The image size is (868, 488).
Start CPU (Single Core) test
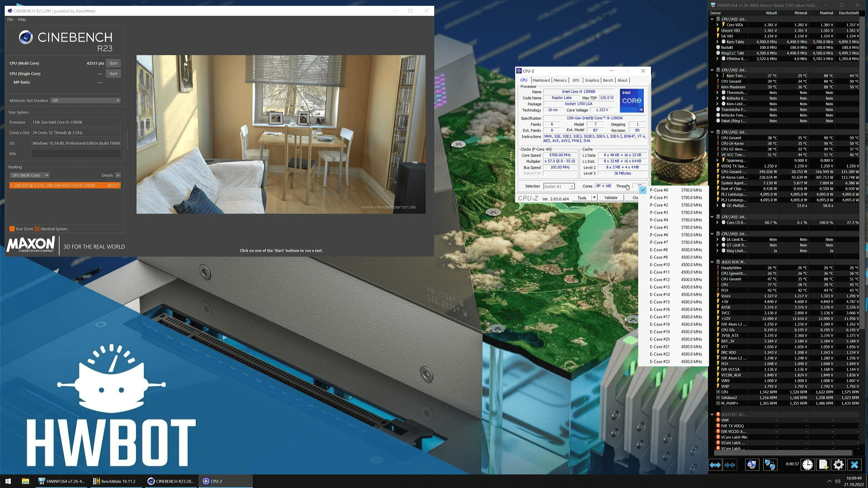113,74
